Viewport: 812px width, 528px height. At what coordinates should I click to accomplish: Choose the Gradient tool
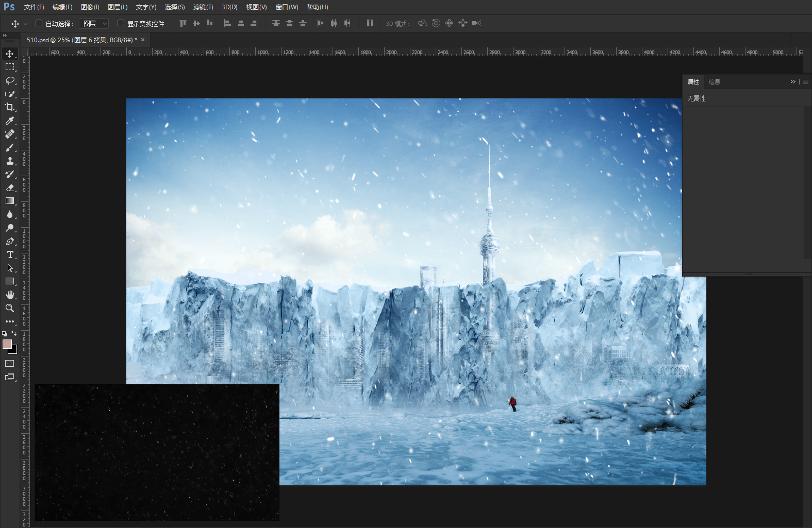click(x=10, y=201)
